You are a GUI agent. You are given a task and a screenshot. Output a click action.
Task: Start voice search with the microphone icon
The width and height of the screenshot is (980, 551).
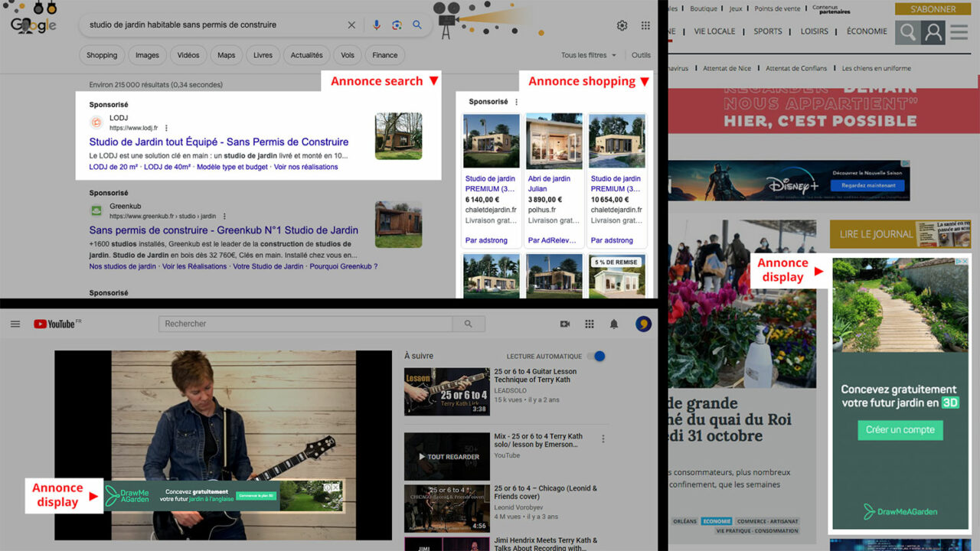coord(376,24)
